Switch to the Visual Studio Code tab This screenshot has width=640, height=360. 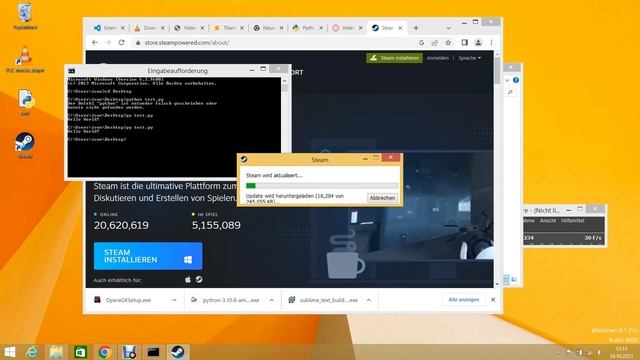[109, 28]
